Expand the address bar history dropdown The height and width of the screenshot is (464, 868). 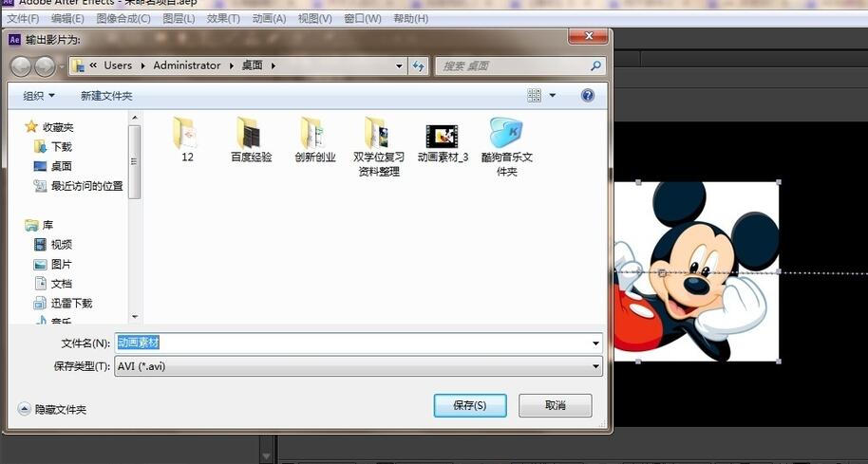pos(399,65)
